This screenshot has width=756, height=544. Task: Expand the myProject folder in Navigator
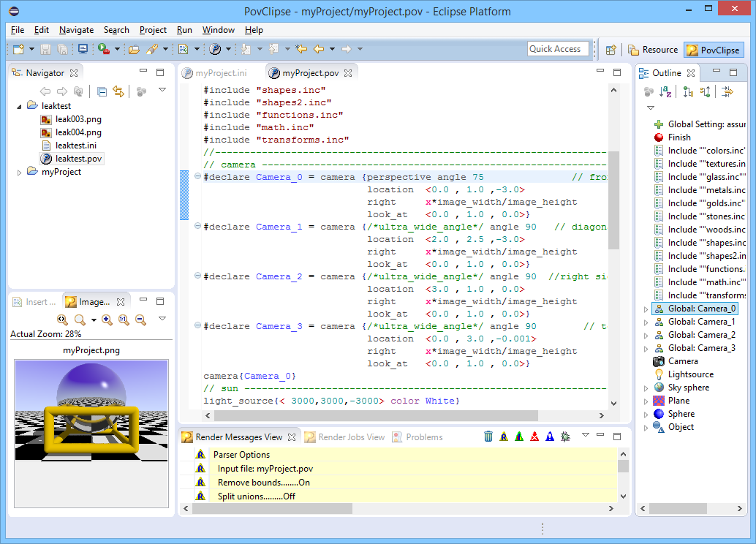19,172
